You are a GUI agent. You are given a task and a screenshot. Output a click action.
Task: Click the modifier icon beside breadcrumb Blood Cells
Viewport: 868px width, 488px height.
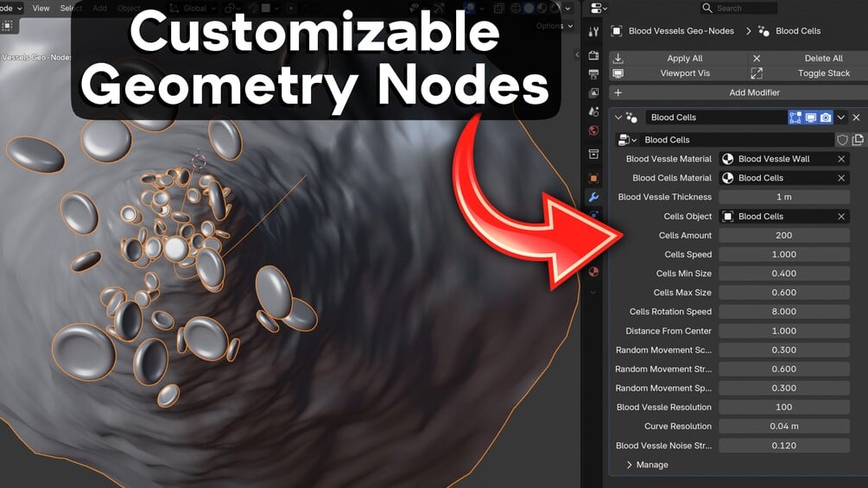click(764, 31)
